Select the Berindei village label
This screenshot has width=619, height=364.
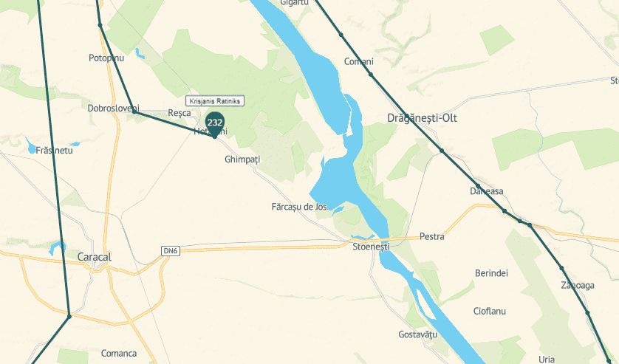491,273
